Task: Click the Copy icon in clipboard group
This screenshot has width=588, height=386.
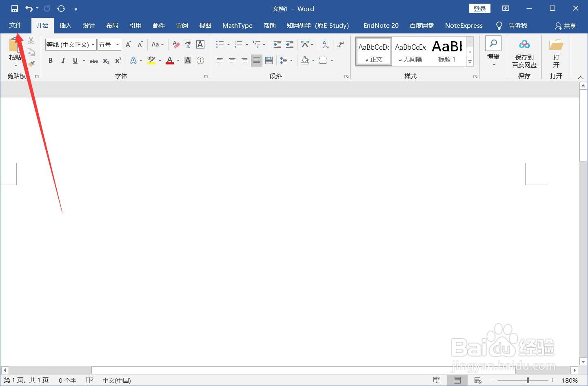Action: (31, 52)
